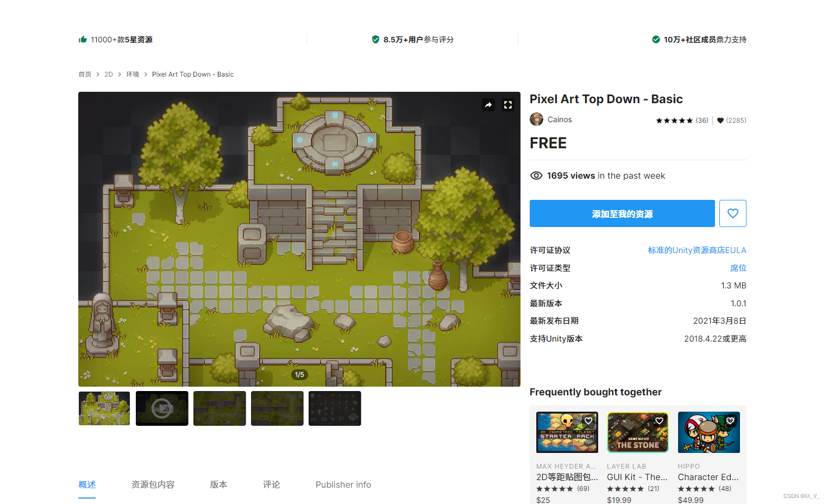Click the 席位 license type link
Screen dimensions: 828x504
coord(738,268)
